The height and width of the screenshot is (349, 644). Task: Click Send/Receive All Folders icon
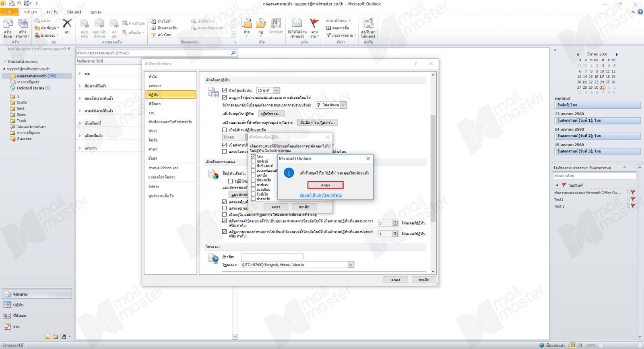coord(368,23)
